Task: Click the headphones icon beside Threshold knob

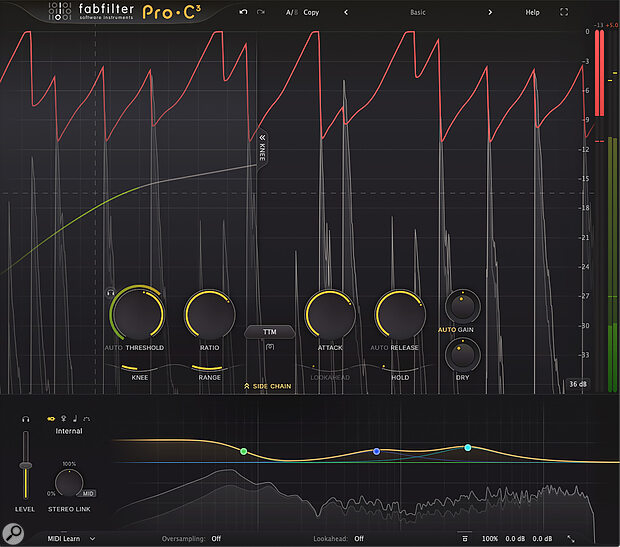Action: click(111, 293)
